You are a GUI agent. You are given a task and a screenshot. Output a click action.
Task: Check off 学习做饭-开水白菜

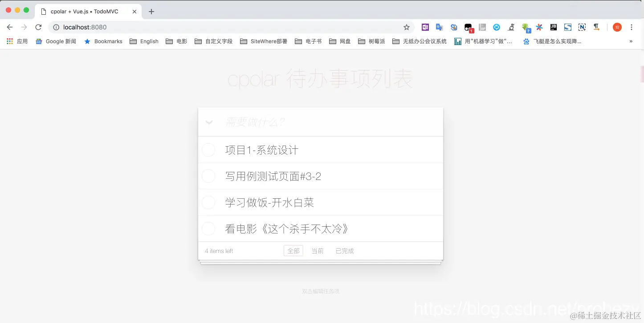coord(208,202)
